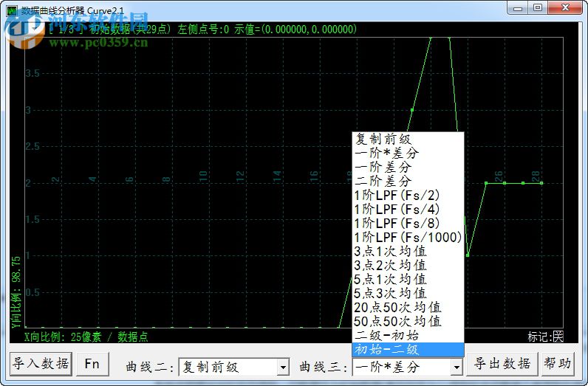
Task: Choose 3点2次均值 averaging option
Action: (x=408, y=265)
